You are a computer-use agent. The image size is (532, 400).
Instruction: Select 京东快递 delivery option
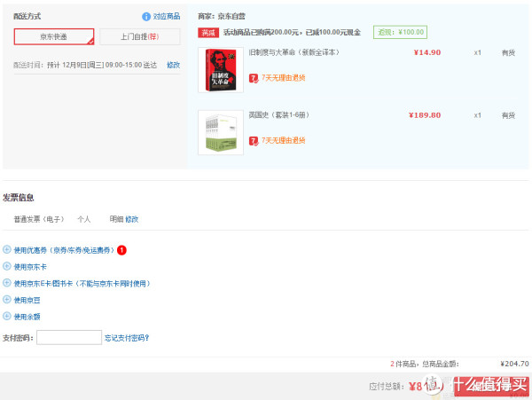(54, 36)
